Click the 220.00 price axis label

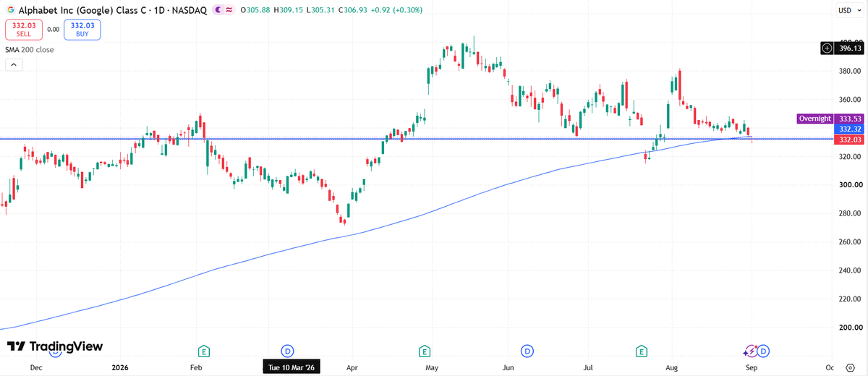[x=849, y=299]
